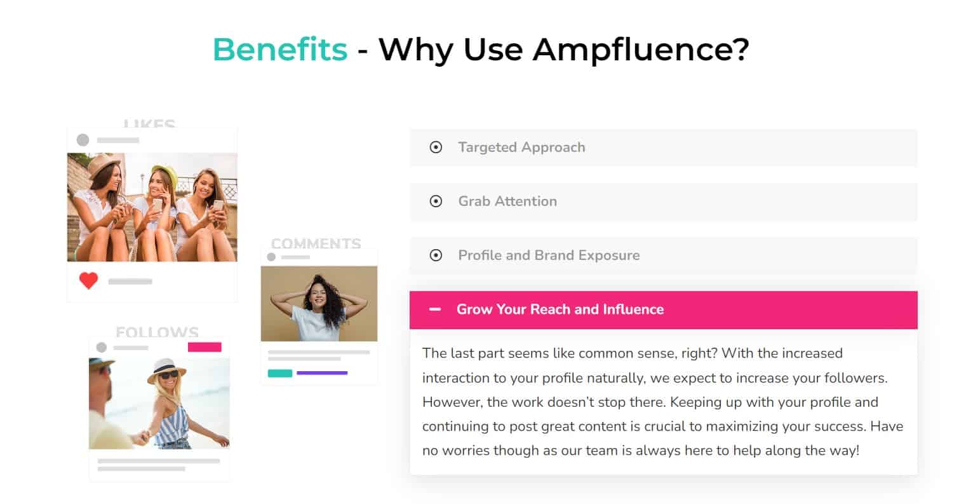Click the Benefits heading word

point(280,49)
